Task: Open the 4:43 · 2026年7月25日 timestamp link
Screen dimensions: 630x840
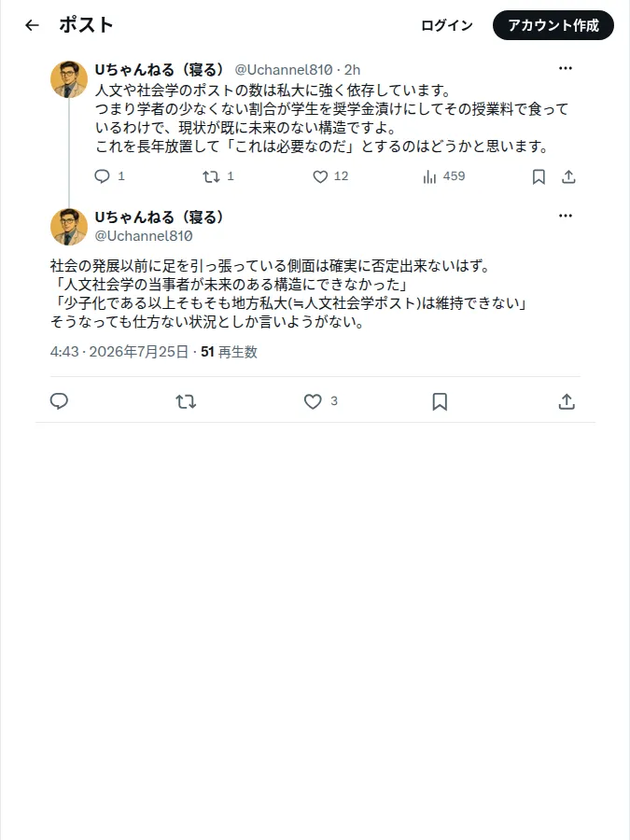Action: click(x=119, y=352)
